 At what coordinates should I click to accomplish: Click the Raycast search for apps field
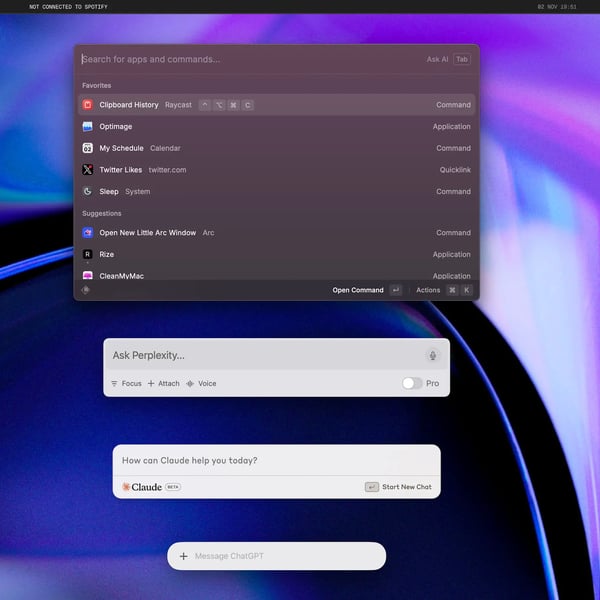251,59
